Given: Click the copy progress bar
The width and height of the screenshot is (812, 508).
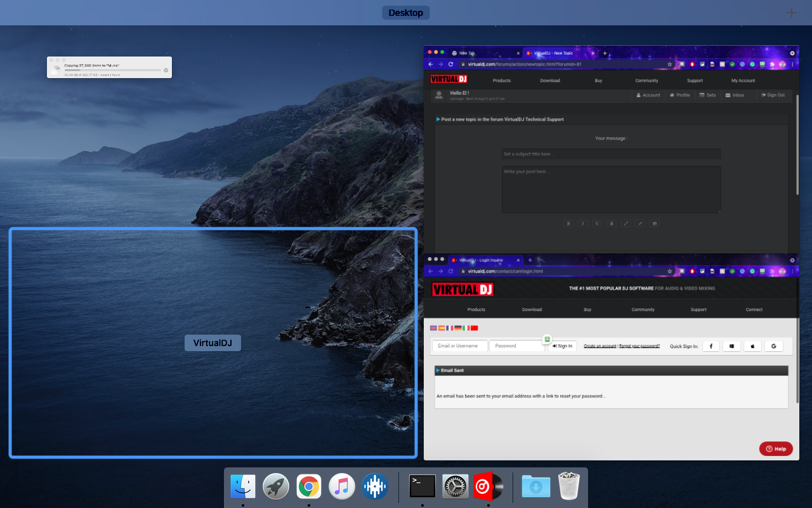Looking at the screenshot, I should pos(113,70).
